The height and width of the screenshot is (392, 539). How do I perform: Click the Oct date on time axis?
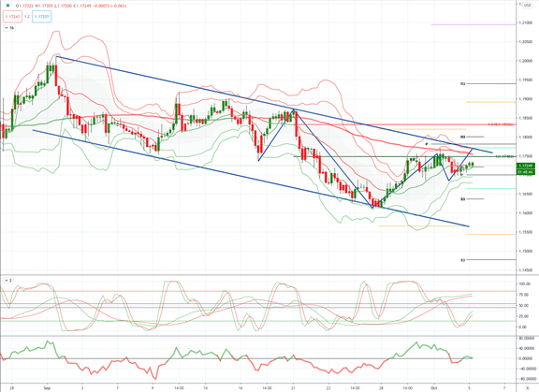pyautogui.click(x=433, y=388)
